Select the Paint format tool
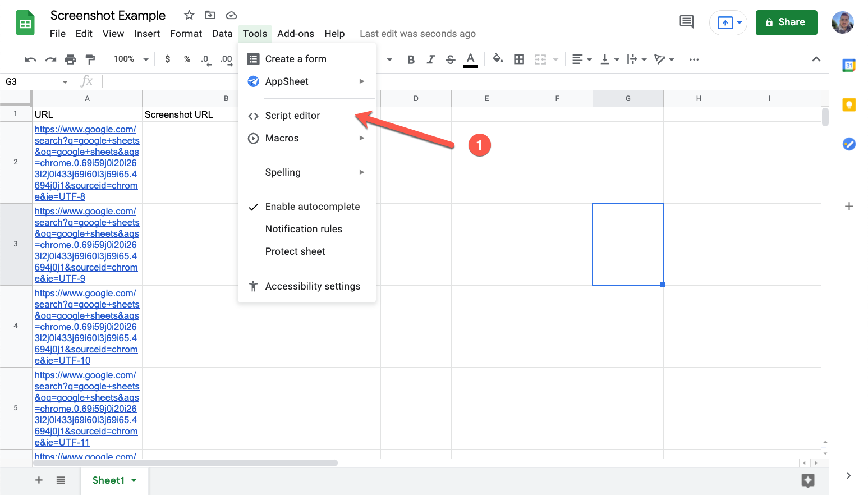The image size is (868, 495). click(90, 59)
